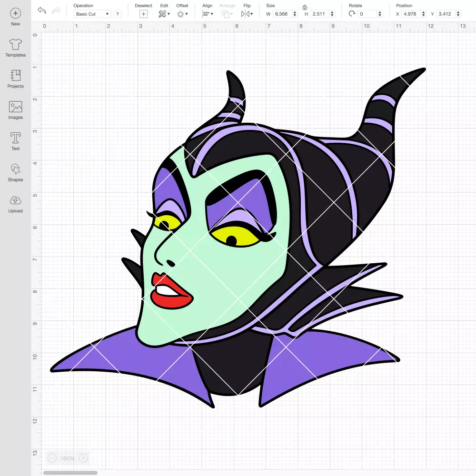Add Text to canvas
Image resolution: width=476 pixels, height=476 pixels.
click(16, 141)
